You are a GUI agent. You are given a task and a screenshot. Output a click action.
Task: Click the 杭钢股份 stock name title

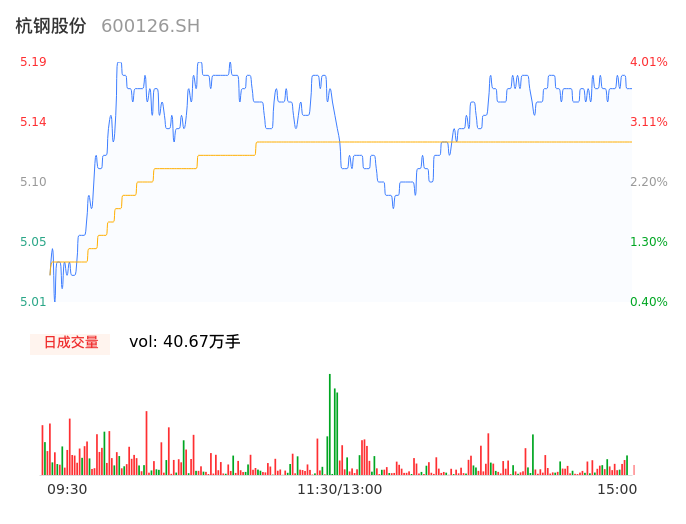51,26
